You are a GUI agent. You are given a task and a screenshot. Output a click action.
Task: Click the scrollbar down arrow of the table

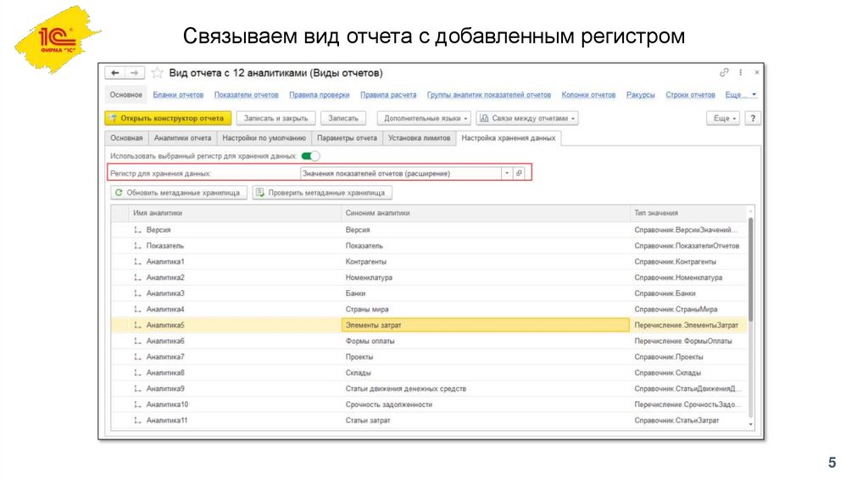coord(751,424)
